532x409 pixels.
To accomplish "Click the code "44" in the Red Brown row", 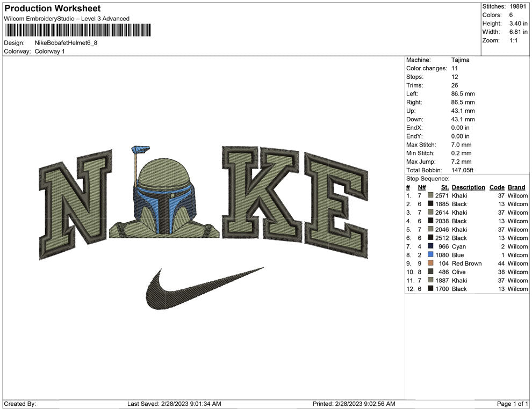I will 501,263.
